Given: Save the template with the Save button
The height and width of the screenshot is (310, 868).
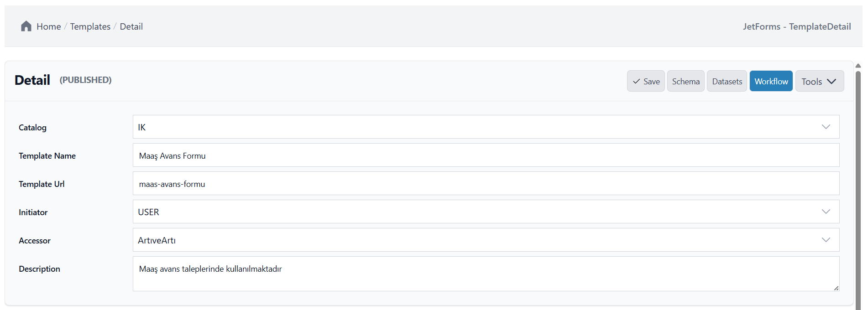Looking at the screenshot, I should pos(646,81).
